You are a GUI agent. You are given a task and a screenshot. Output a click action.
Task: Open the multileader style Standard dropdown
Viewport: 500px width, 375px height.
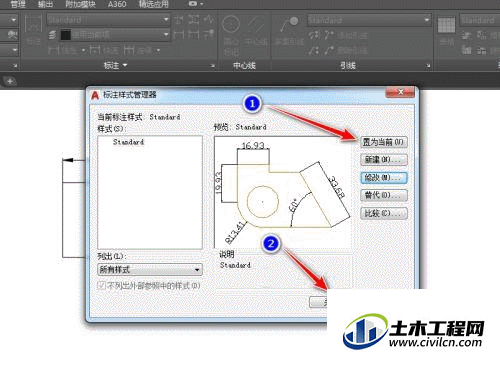(369, 20)
